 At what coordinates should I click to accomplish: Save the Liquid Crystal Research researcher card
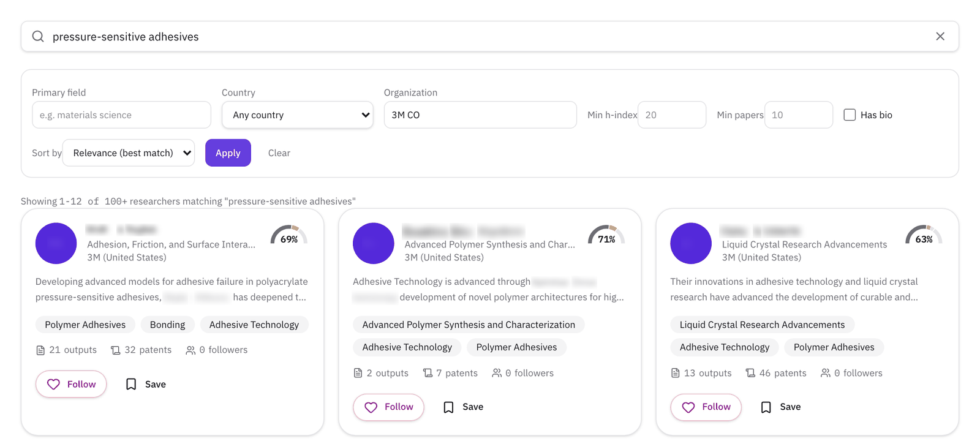(x=780, y=407)
